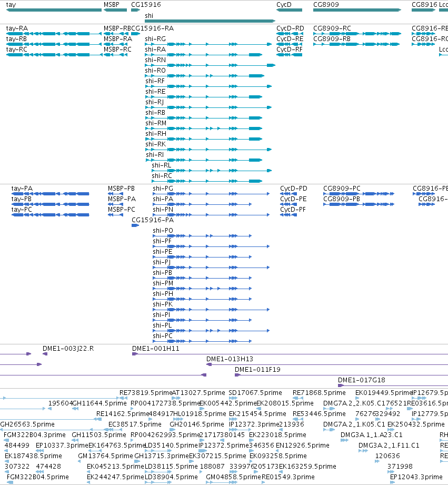Click the shi-RC transcript label
Screen dimensions: 448x485
[162, 176]
